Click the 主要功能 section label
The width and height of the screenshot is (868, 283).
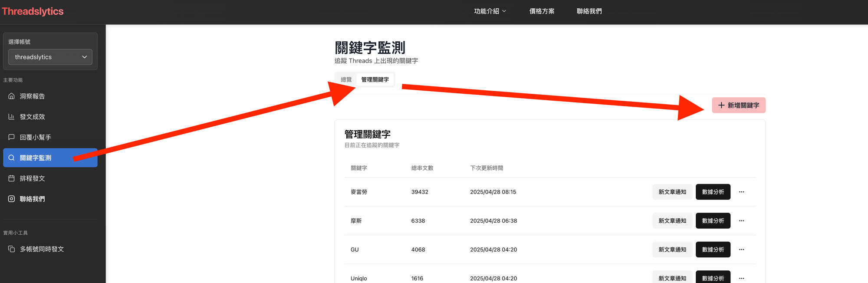pyautogui.click(x=13, y=80)
